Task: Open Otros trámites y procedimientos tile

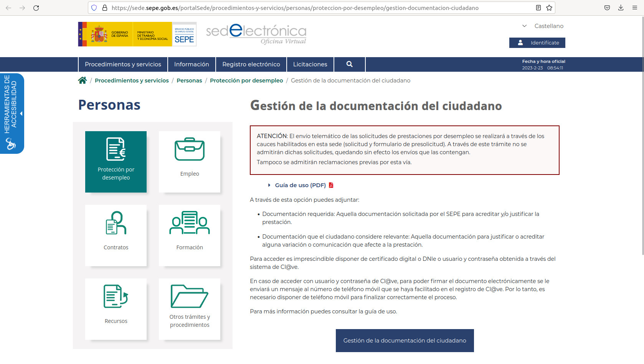Action: point(190,309)
